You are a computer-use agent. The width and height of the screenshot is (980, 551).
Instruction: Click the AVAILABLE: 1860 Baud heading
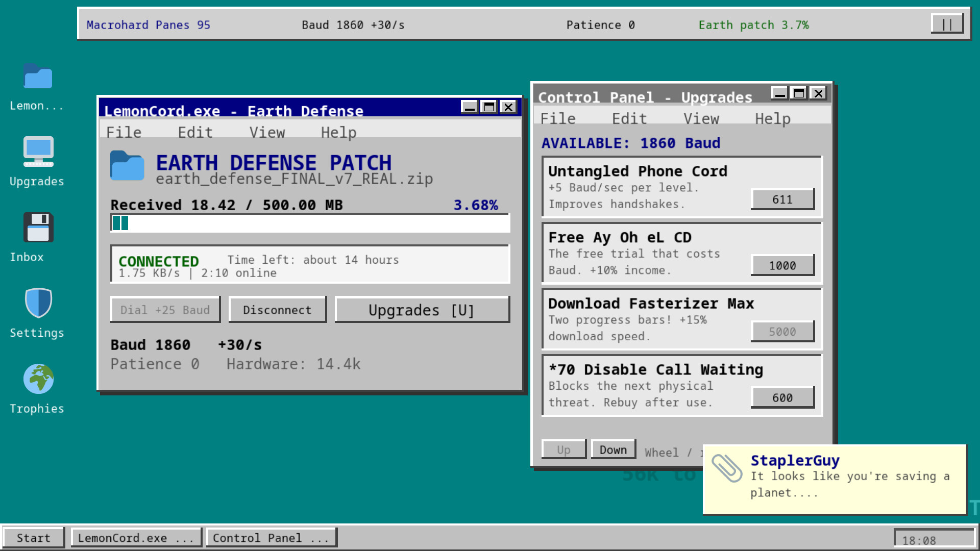coord(631,143)
